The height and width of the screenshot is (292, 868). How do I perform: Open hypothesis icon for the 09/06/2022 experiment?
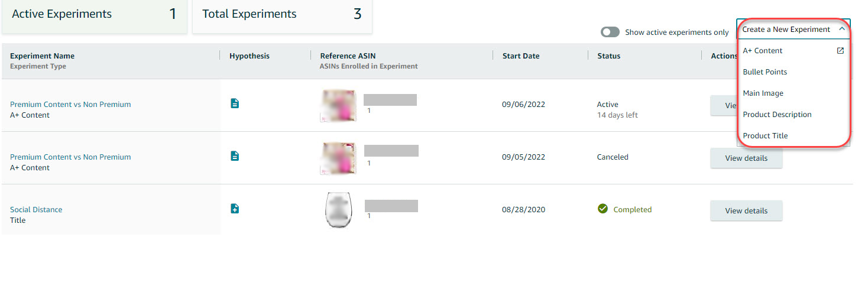point(235,103)
